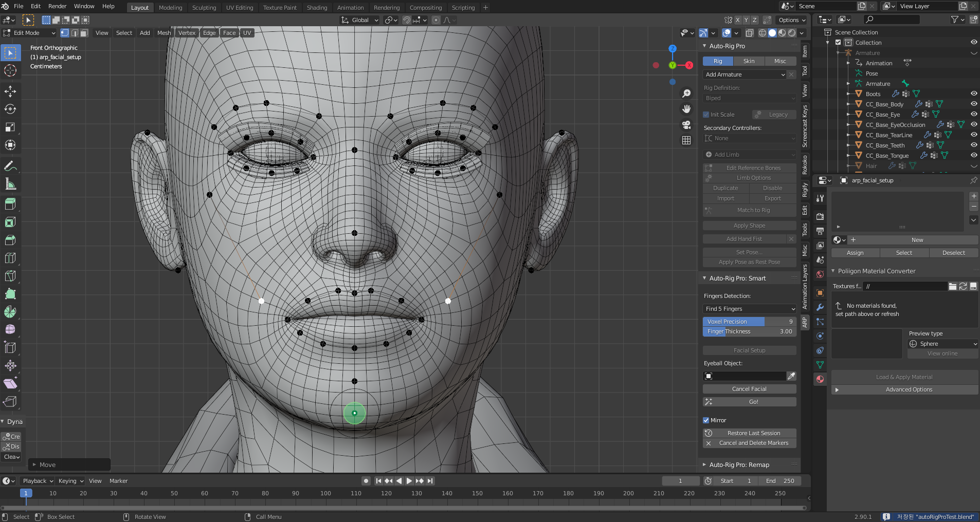Hide the Boots object in outliner

click(x=973, y=94)
